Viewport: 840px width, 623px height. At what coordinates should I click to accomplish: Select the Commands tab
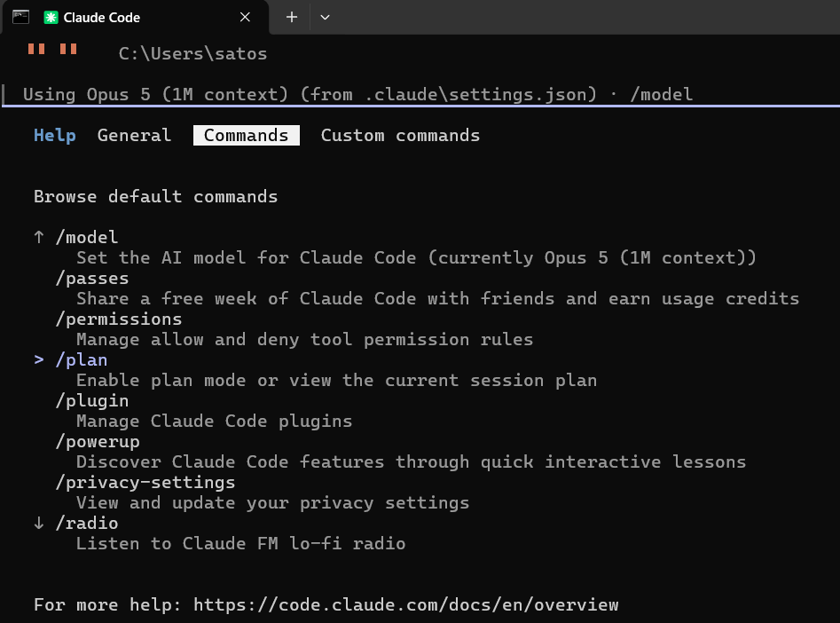246,135
